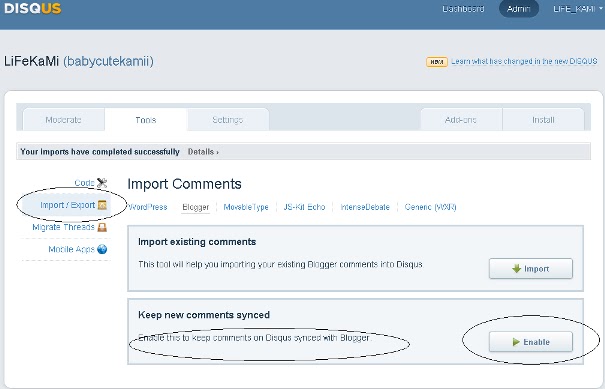Switch to the Add-ons tab
Image resolution: width=605 pixels, height=389 pixels.
461,120
